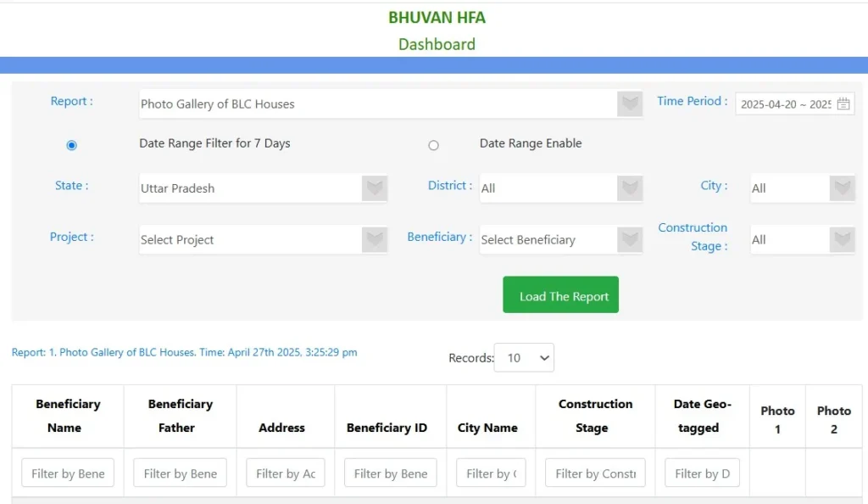Click the Report dropdown arrow icon

[629, 104]
